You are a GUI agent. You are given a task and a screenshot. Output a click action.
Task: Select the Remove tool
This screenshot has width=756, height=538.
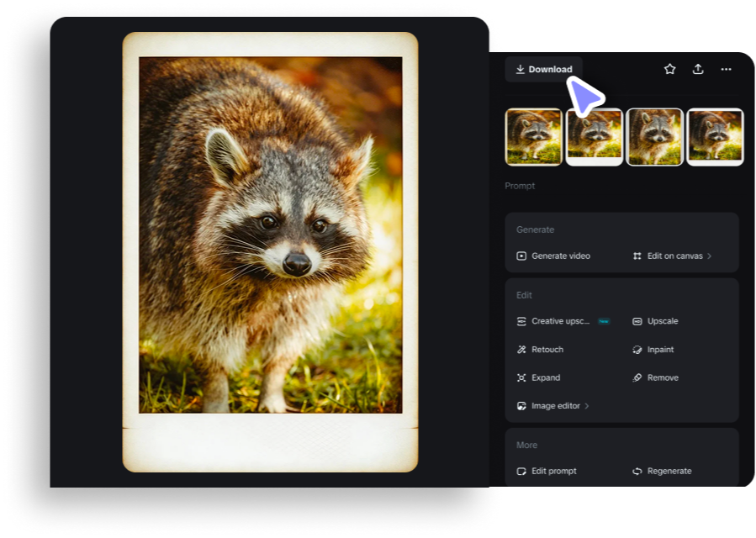coord(658,377)
